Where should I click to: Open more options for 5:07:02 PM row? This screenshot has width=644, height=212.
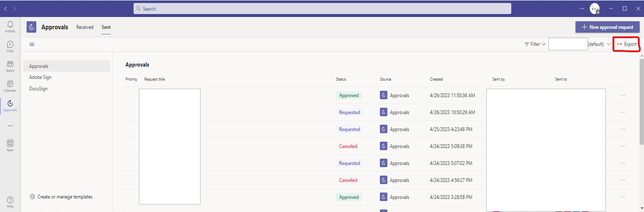pyautogui.click(x=622, y=163)
